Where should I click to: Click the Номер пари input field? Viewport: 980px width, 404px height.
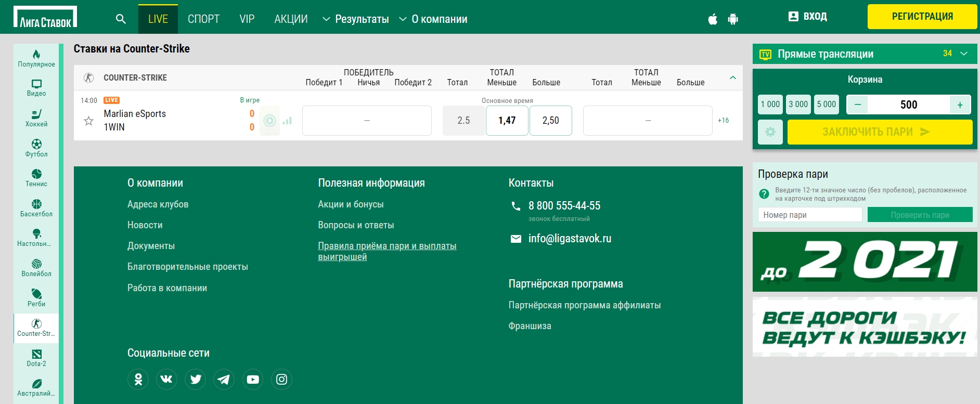[x=810, y=215]
